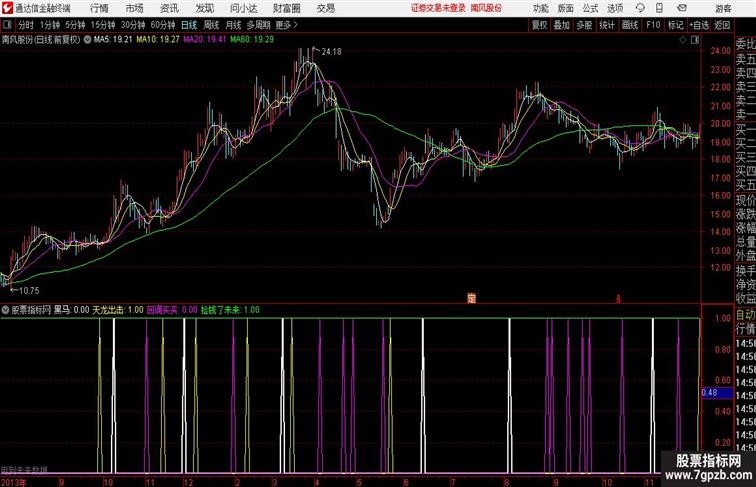Switch to the 分时 period tab
This screenshot has height=487, width=756.
click(x=26, y=25)
